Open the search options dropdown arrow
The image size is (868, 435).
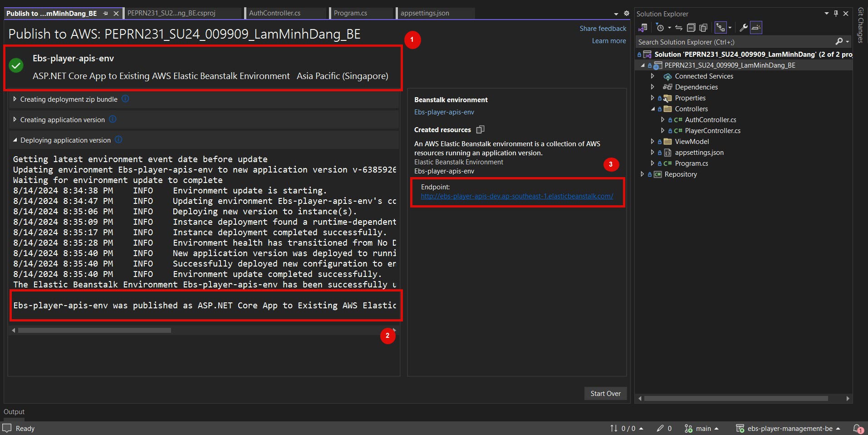coord(847,42)
